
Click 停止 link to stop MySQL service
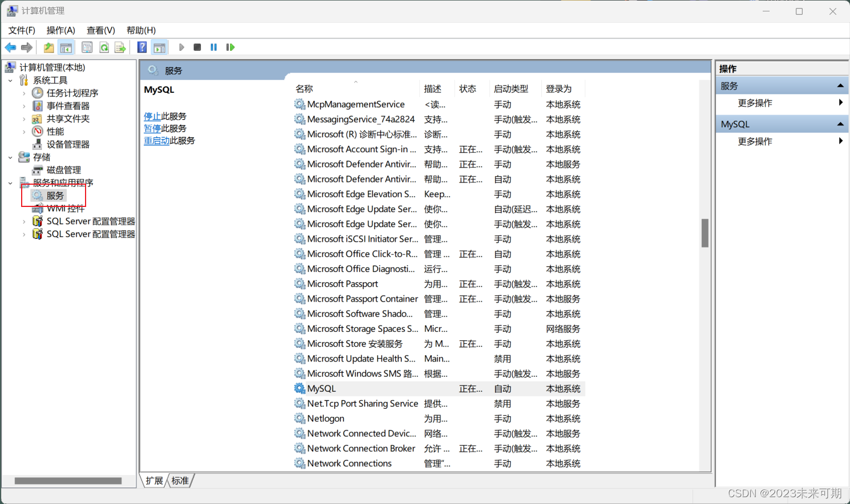(x=152, y=116)
